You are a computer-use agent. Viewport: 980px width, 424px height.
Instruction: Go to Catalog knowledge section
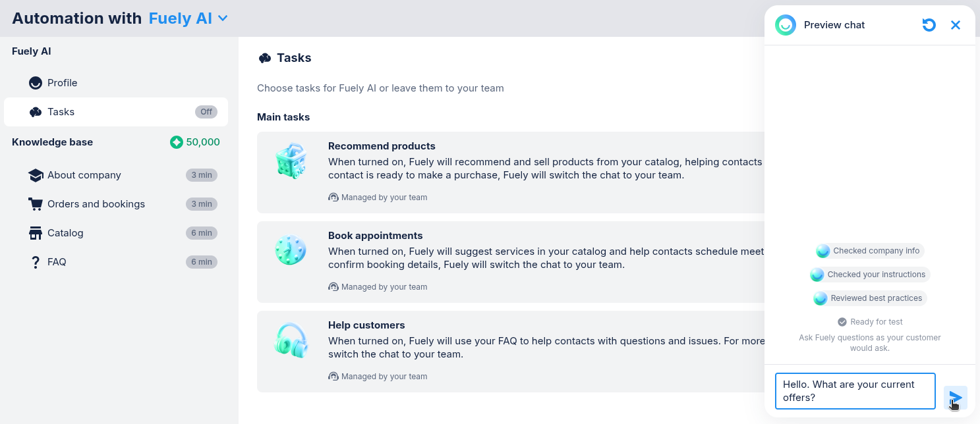pyautogui.click(x=65, y=233)
